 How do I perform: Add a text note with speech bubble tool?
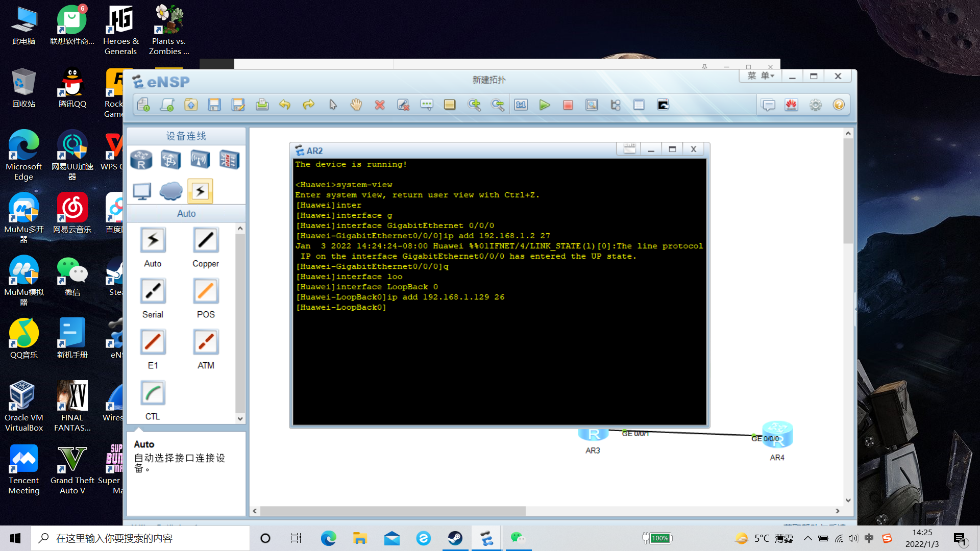point(427,105)
